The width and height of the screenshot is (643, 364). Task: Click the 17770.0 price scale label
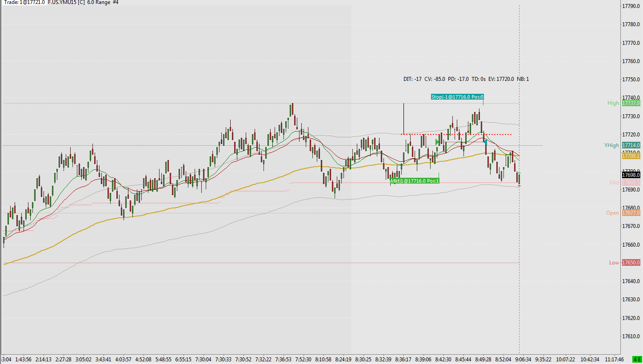[x=631, y=43]
